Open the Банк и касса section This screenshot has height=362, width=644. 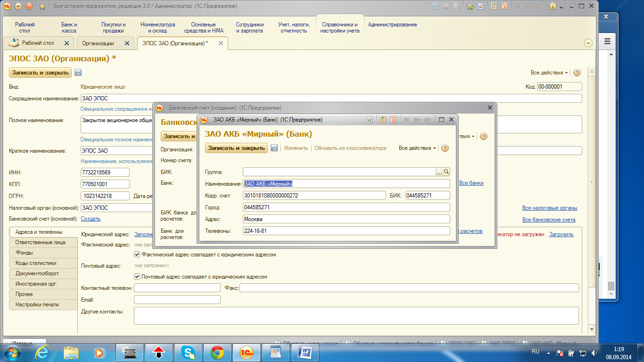tap(69, 27)
